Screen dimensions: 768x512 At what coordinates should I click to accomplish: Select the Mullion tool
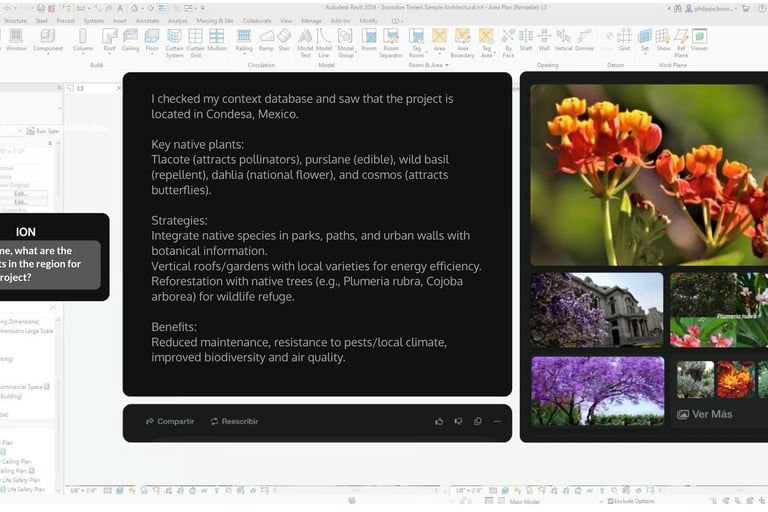click(x=216, y=40)
